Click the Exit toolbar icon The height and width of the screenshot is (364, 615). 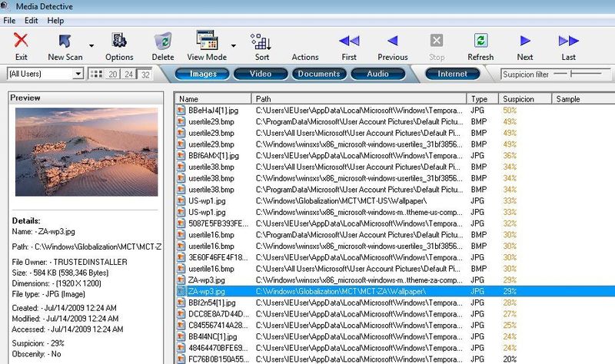click(x=21, y=45)
